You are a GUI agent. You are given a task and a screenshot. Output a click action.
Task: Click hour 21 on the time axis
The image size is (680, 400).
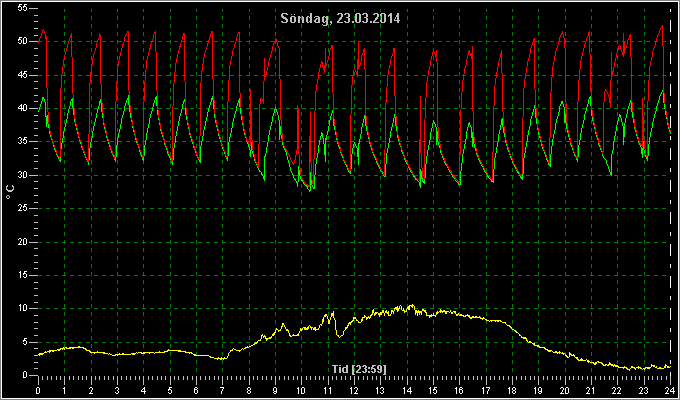pyautogui.click(x=591, y=390)
